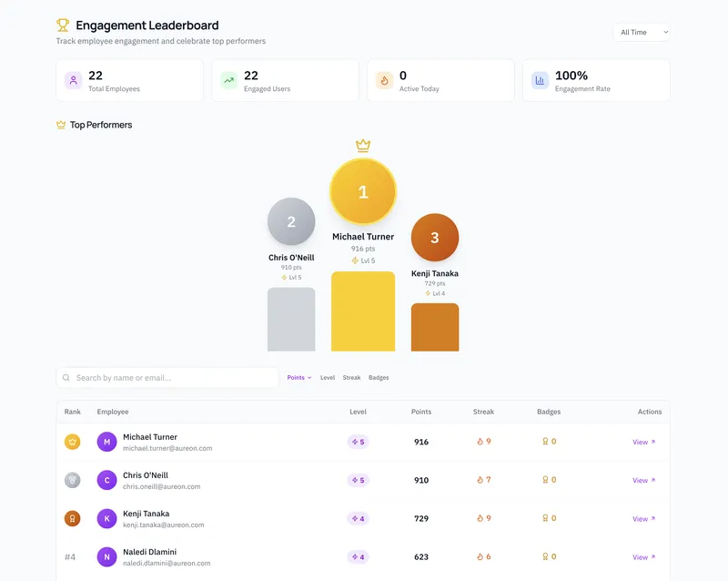The width and height of the screenshot is (728, 581).
Task: Click the Active Today flame icon
Action: tap(384, 80)
